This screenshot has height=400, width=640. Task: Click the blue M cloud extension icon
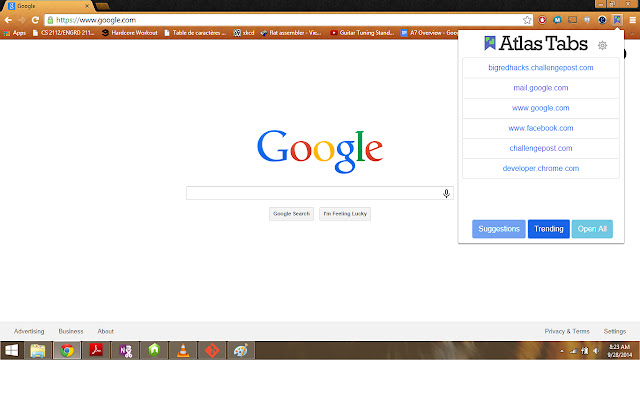557,20
